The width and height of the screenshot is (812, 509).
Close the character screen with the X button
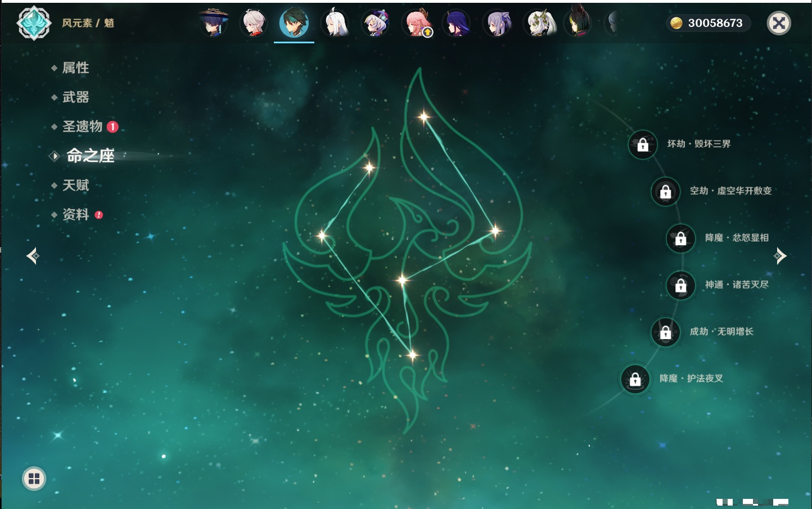[x=779, y=23]
